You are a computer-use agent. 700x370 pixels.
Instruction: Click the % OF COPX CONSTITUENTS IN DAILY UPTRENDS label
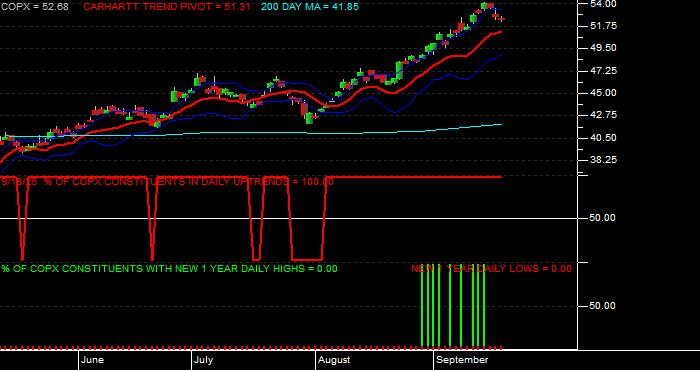tap(167, 182)
